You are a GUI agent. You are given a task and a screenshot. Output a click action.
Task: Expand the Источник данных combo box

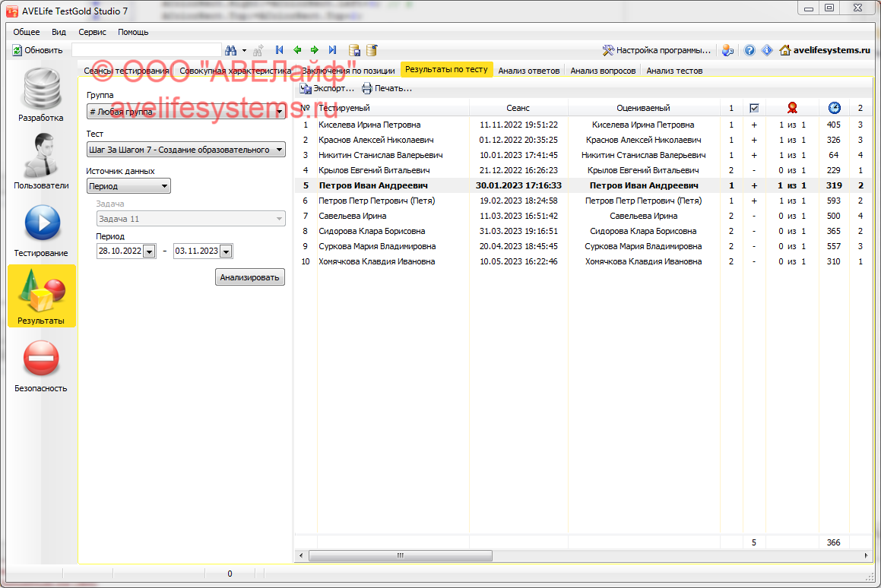[x=164, y=186]
